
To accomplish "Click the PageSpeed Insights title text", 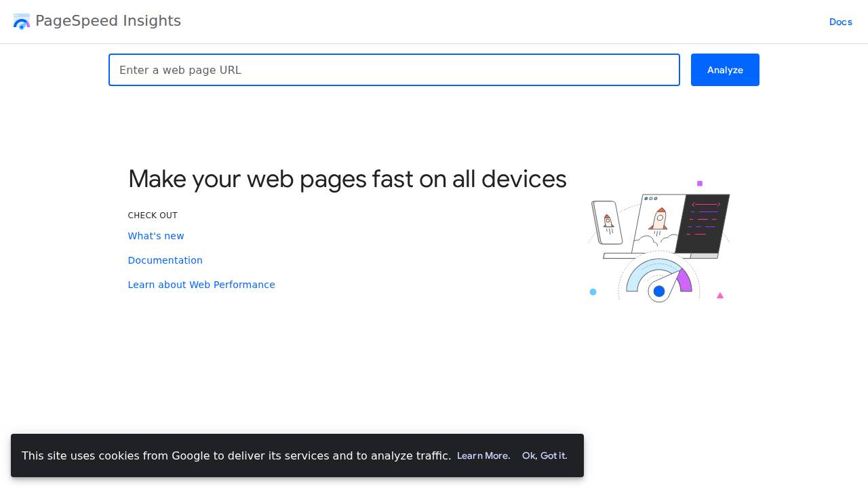I will (x=108, y=21).
